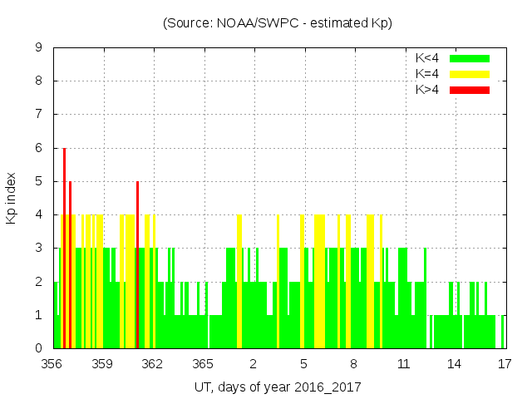532x399 pixels.
Task: Click the x-axis tick label 17
Action: click(504, 363)
